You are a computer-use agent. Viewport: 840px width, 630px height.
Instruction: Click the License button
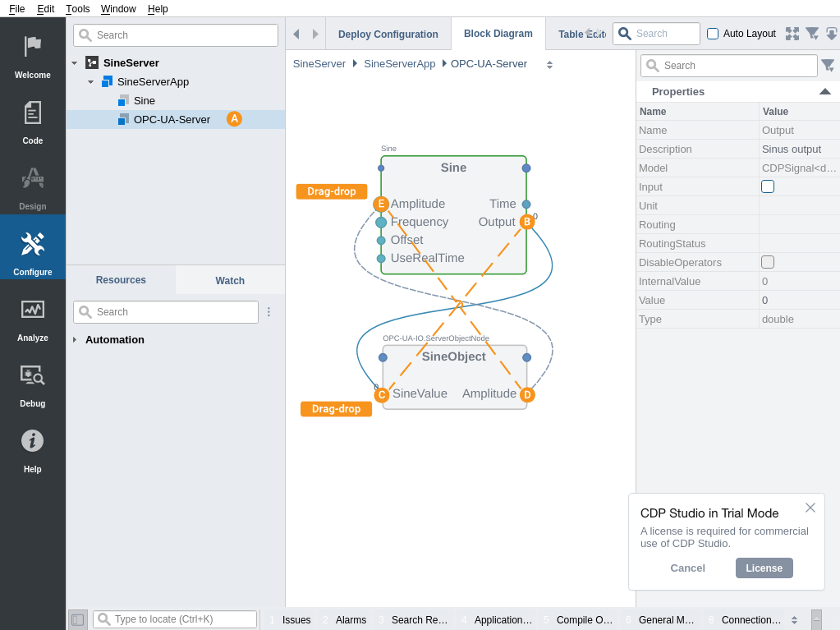pyautogui.click(x=764, y=568)
